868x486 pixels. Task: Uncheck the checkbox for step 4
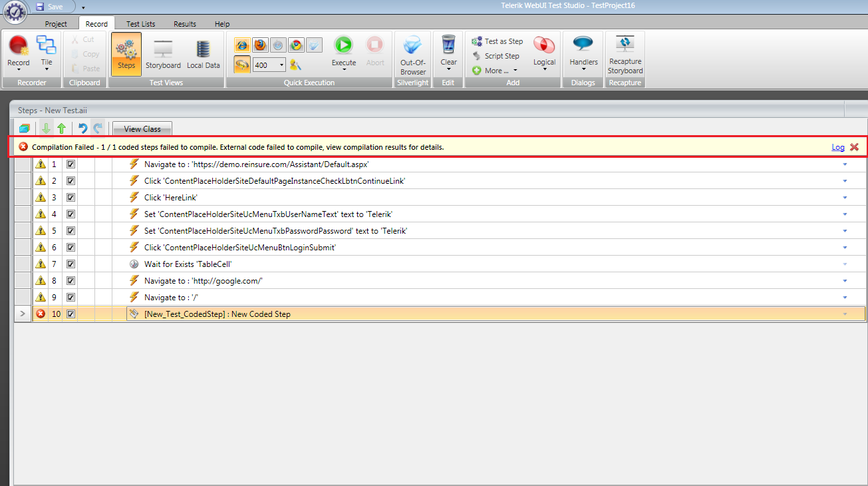(71, 214)
